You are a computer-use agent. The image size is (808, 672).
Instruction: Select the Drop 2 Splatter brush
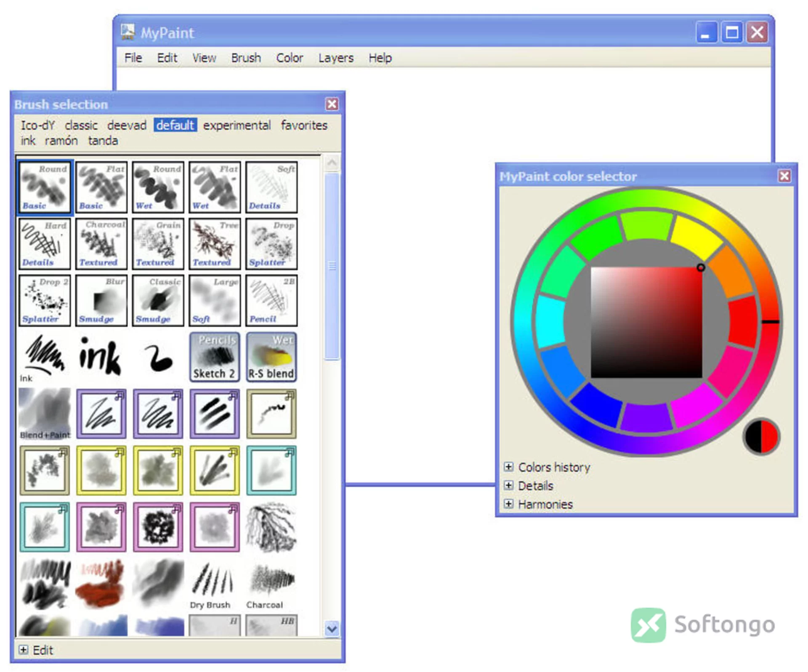[45, 300]
